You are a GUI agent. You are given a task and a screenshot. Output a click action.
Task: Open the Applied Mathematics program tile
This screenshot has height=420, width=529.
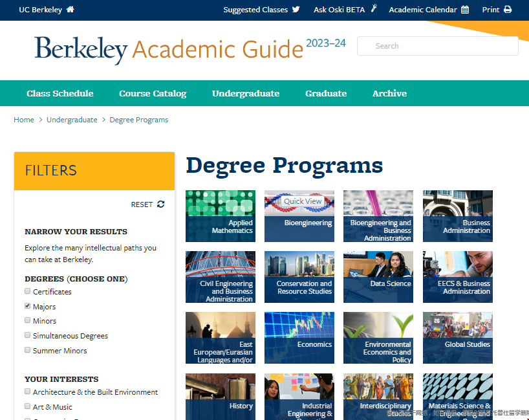(221, 216)
